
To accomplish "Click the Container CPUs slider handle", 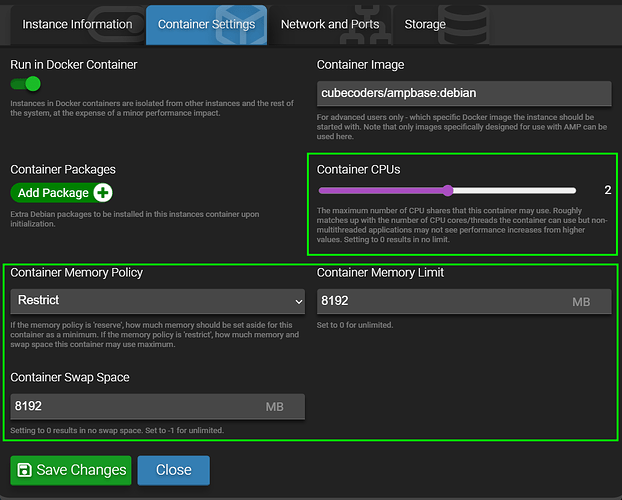I will 447,190.
